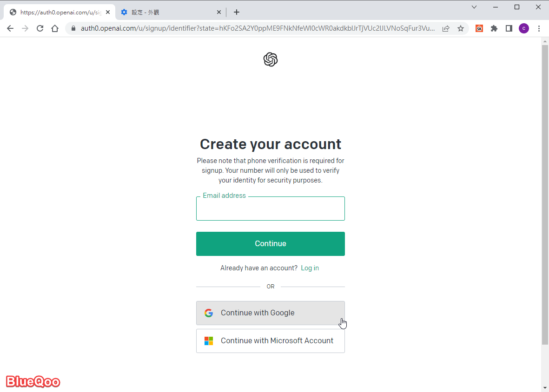
Task: Share this page using the share icon
Action: click(x=446, y=28)
